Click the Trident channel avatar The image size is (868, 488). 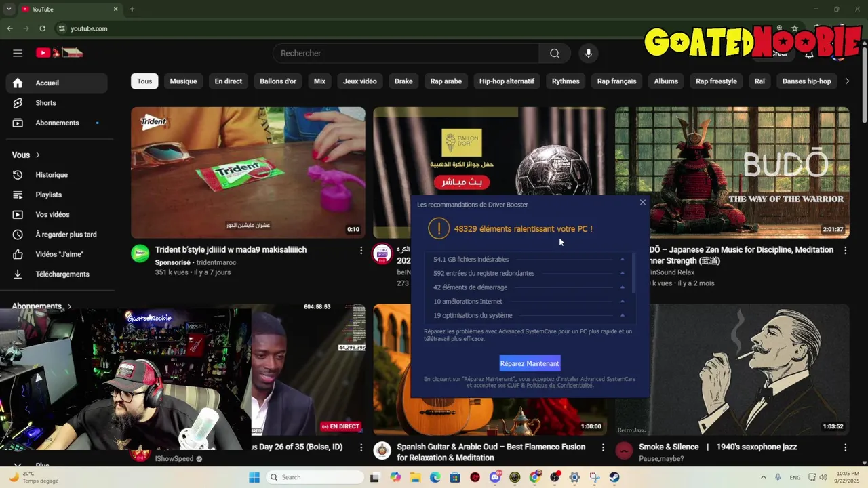pos(140,253)
